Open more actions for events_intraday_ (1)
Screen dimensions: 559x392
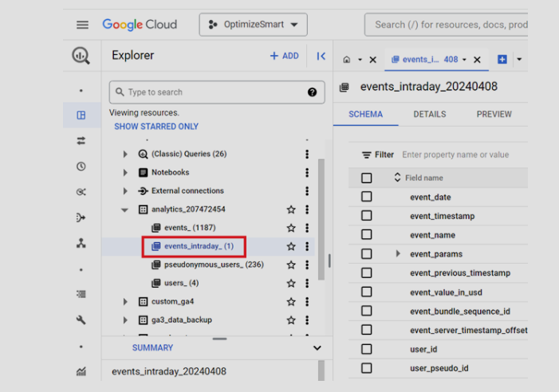coord(307,246)
